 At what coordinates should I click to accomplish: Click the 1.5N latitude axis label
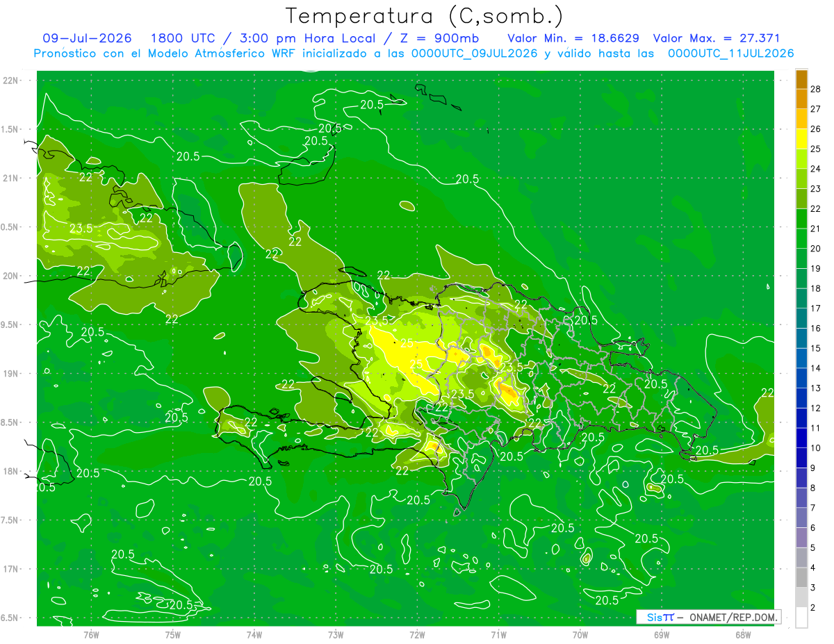point(11,129)
